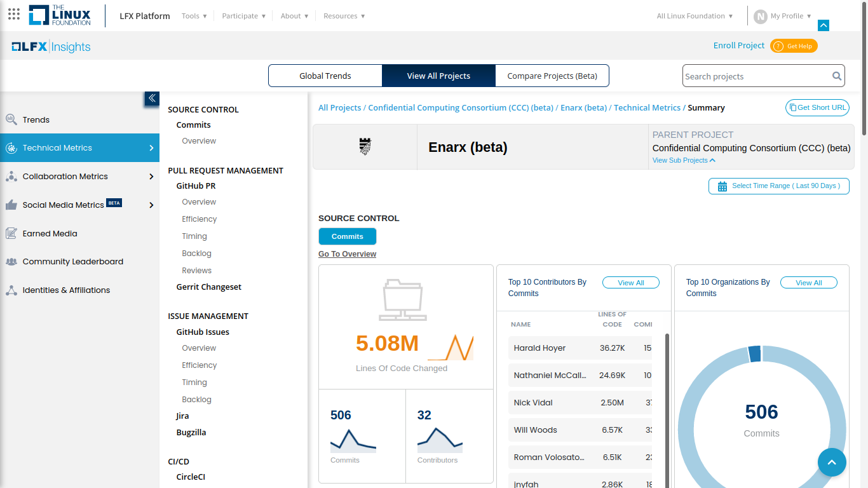This screenshot has height=488, width=868.
Task: Open the Bugzilla submenu item
Action: 191,433
